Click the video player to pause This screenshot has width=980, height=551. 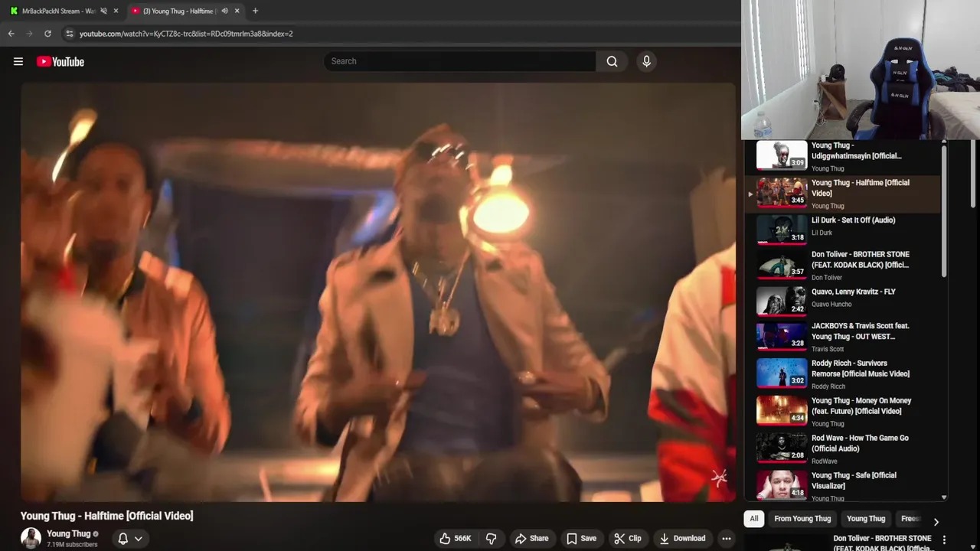(378, 292)
